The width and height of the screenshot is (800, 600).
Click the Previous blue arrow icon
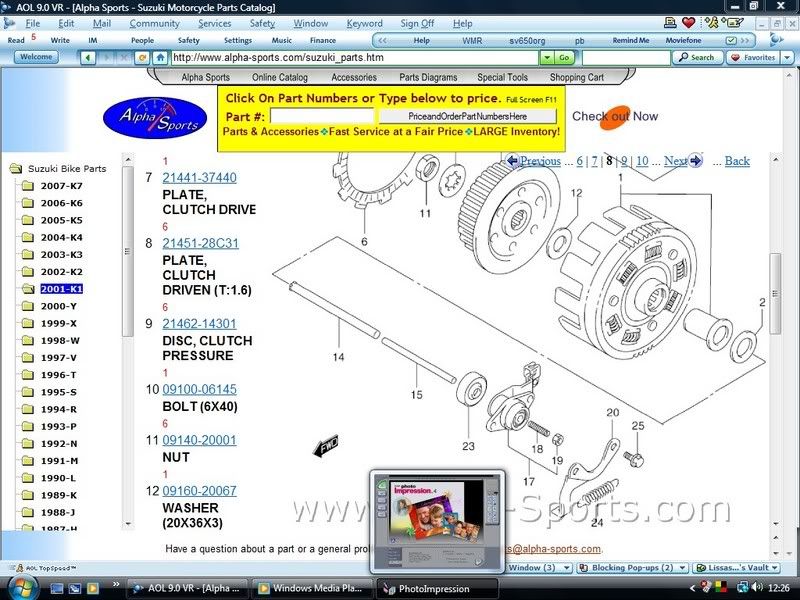coord(512,161)
